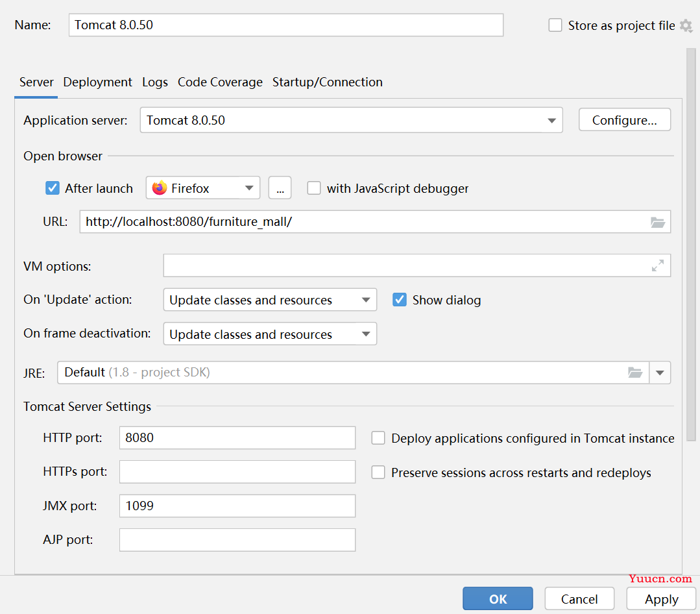The image size is (700, 614).
Task: Click the Firefox browser icon
Action: pos(160,188)
